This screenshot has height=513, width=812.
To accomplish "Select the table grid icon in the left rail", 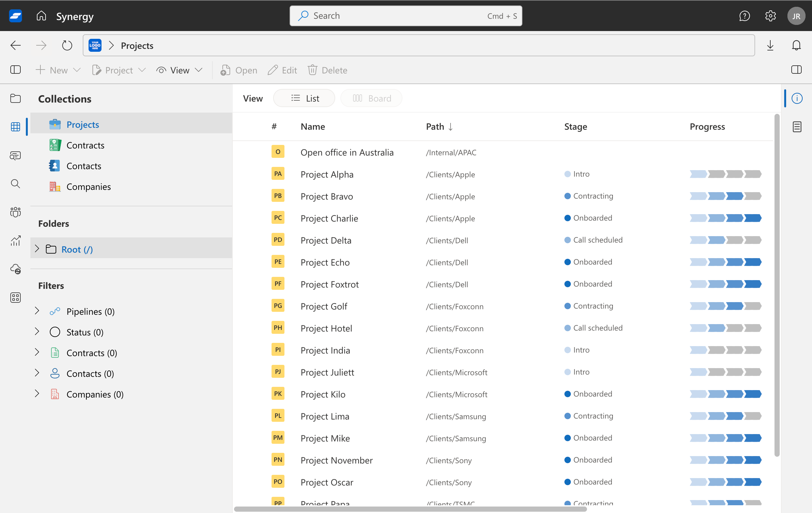I will coord(16,127).
